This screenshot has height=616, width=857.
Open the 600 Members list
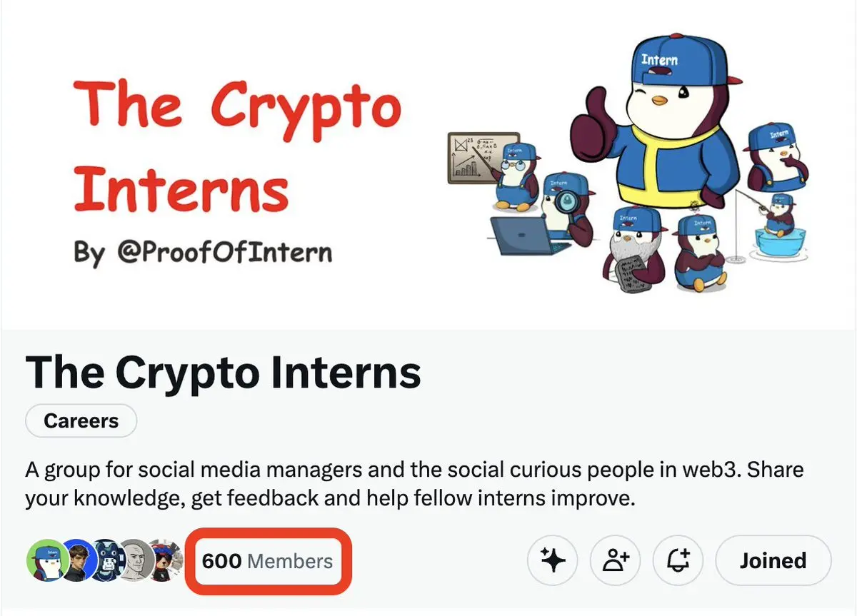click(268, 561)
